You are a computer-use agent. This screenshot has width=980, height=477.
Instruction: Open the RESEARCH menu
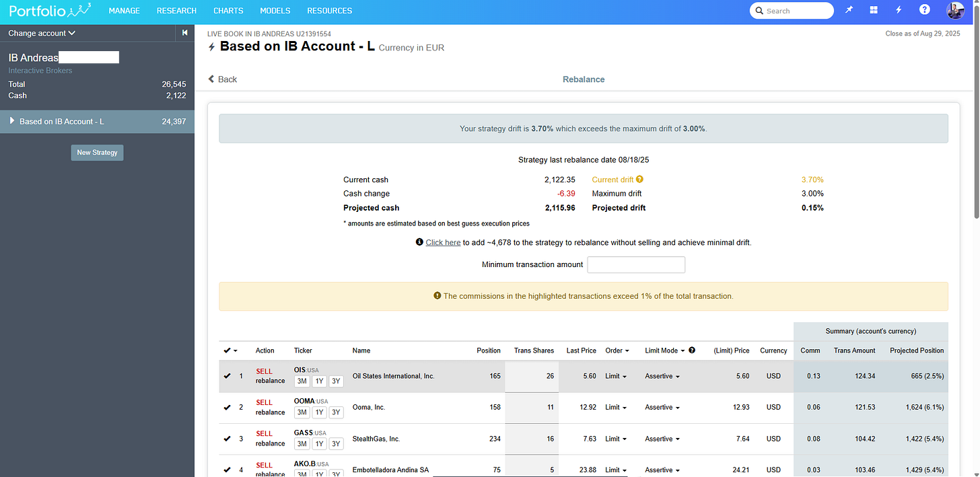pyautogui.click(x=176, y=11)
